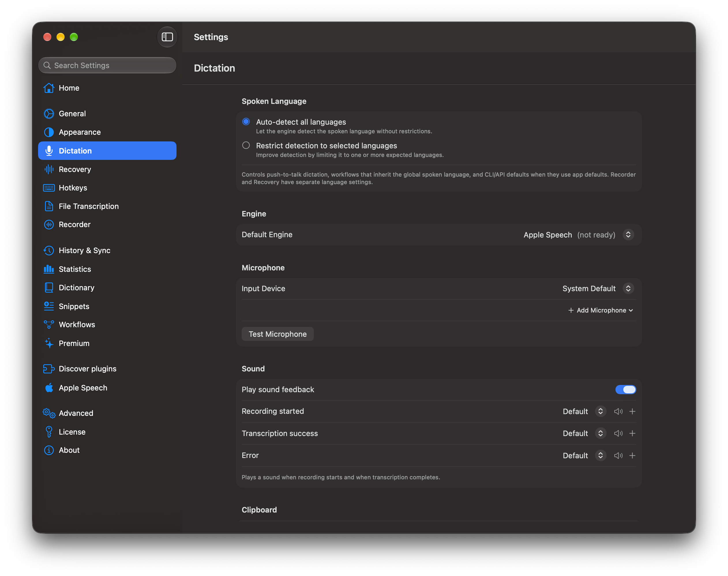Toggle the sidebar visibility icon
This screenshot has height=576, width=728.
(167, 37)
